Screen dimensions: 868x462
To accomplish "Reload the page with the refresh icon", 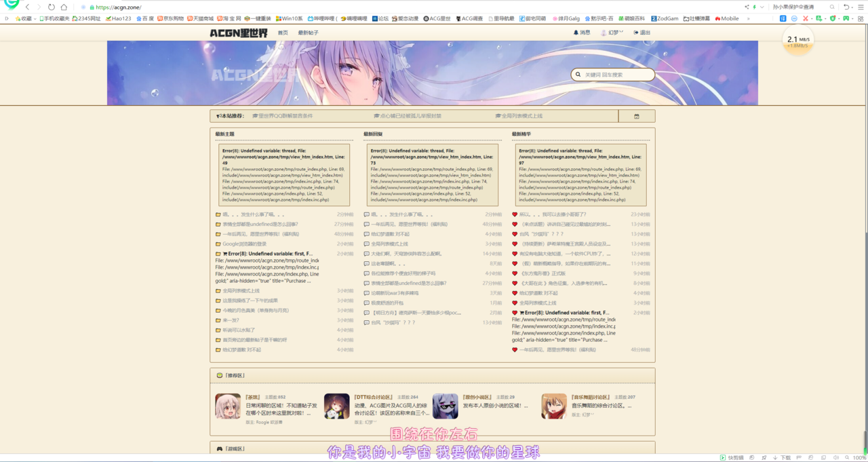I will coord(52,7).
